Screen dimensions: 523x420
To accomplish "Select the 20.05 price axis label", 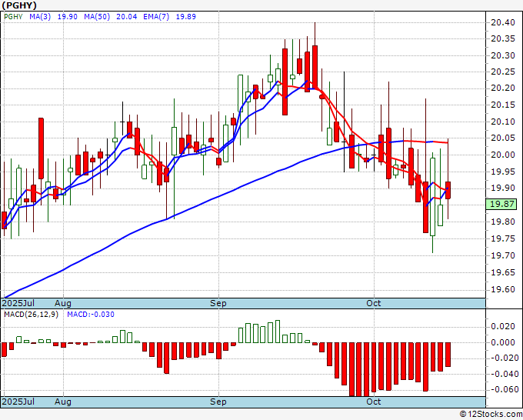I will 503,138.
